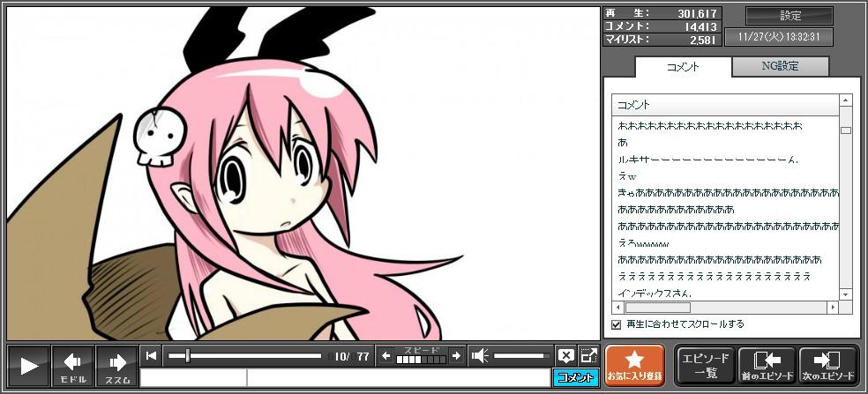Image resolution: width=868 pixels, height=394 pixels.
Task: Decrease playback speed with left arrow
Action: pyautogui.click(x=385, y=356)
